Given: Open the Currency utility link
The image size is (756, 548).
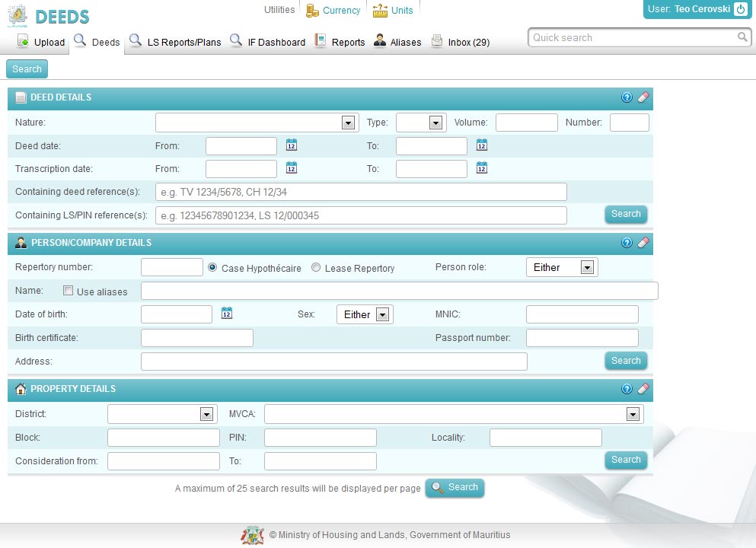Looking at the screenshot, I should tap(341, 11).
